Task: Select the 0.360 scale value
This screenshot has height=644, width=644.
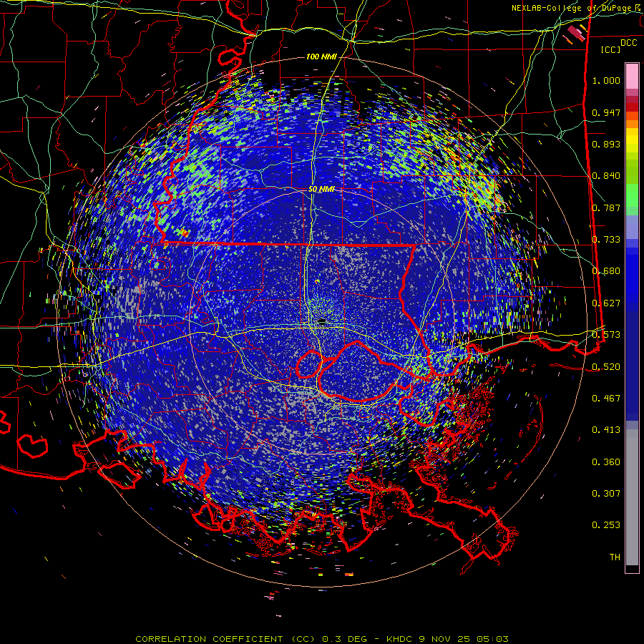Action: click(x=606, y=462)
